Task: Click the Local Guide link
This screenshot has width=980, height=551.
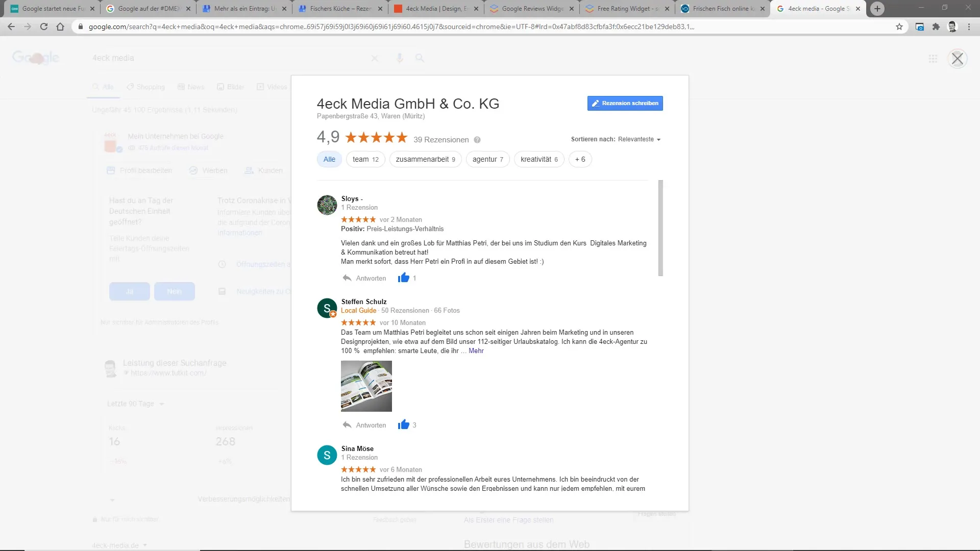Action: click(x=358, y=310)
